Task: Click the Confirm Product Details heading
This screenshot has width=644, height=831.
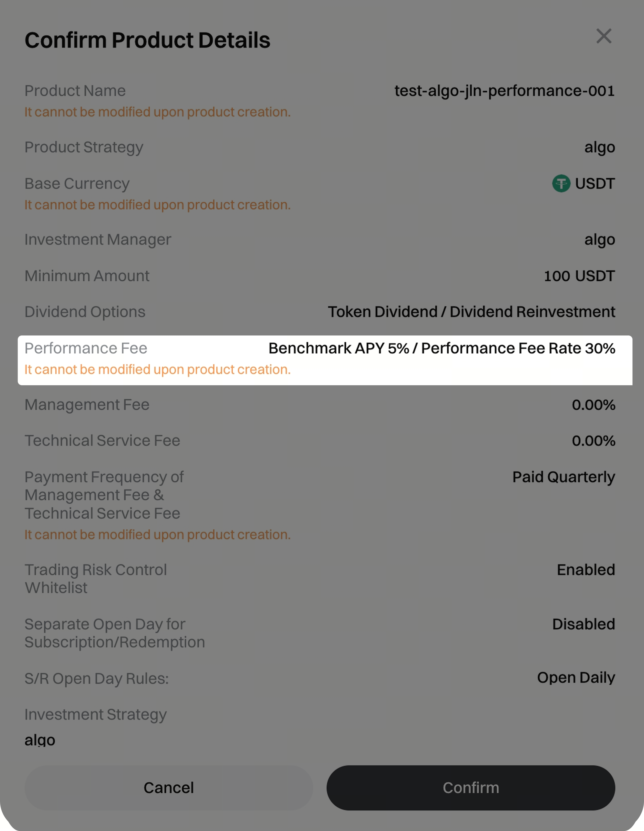Action: pos(147,40)
